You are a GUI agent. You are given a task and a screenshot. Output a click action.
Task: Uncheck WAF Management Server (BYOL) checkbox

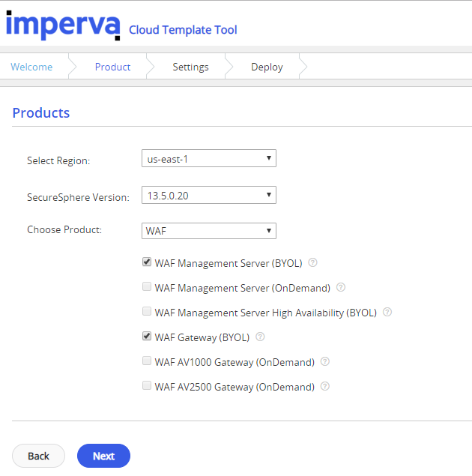147,262
